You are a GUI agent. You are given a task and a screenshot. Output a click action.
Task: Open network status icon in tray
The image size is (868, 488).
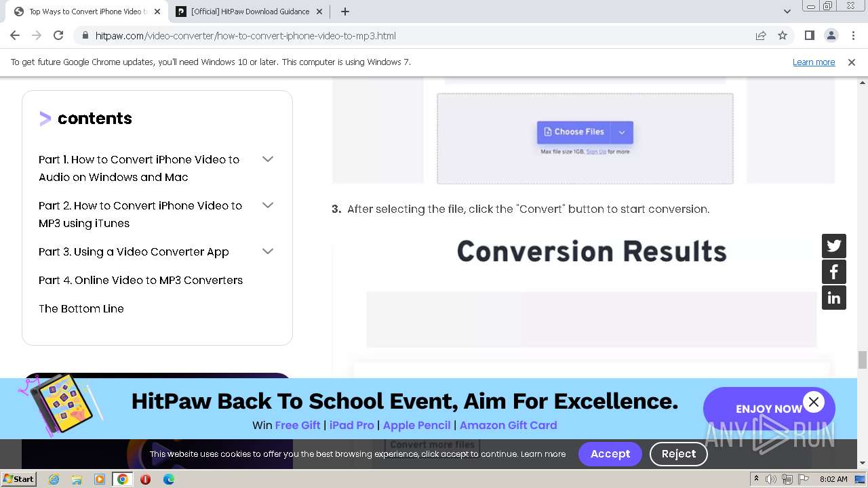[786, 479]
